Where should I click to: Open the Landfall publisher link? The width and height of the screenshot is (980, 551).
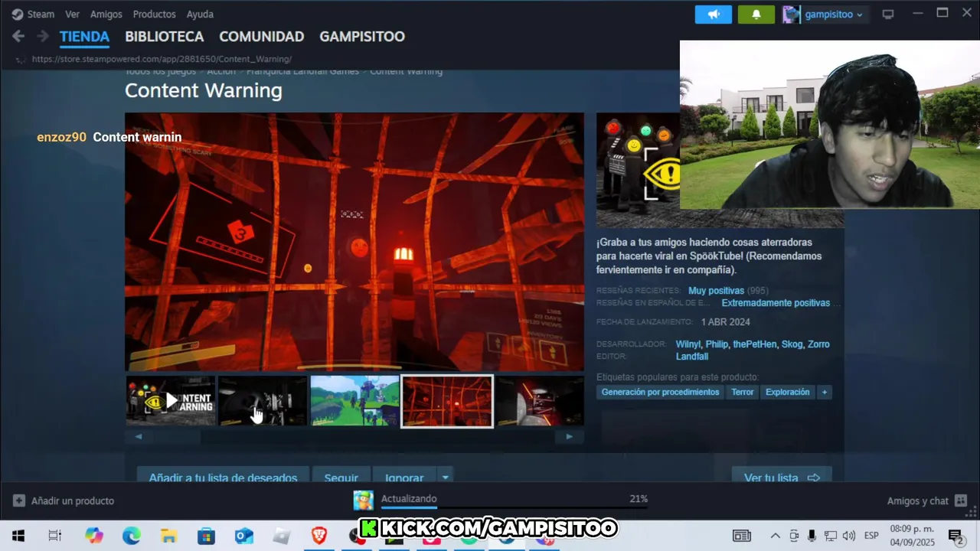click(692, 357)
